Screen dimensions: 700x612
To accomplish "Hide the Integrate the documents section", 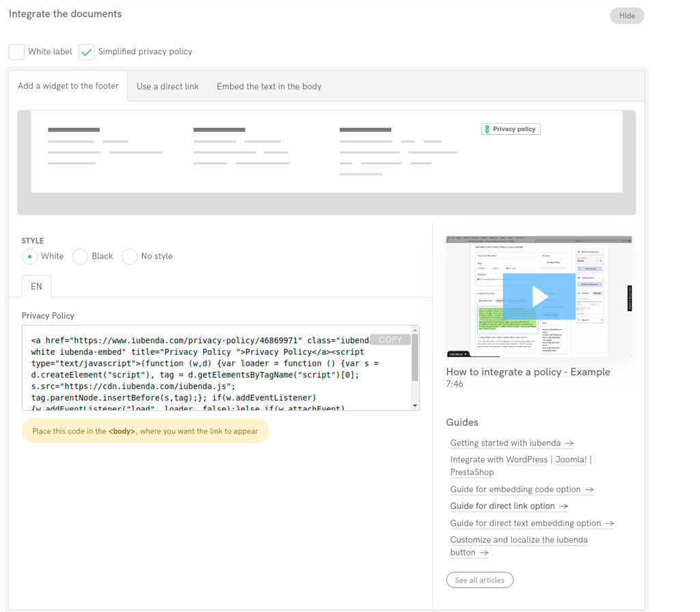I will tap(626, 16).
